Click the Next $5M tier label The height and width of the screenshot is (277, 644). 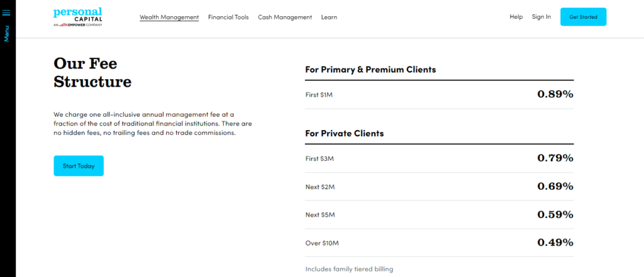pyautogui.click(x=320, y=215)
